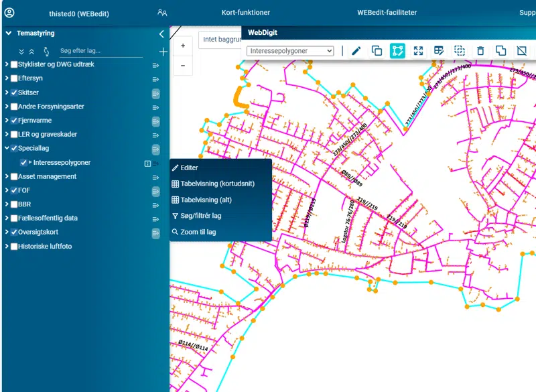Collapse the Speciallag layer group
536x392 pixels.
7,149
